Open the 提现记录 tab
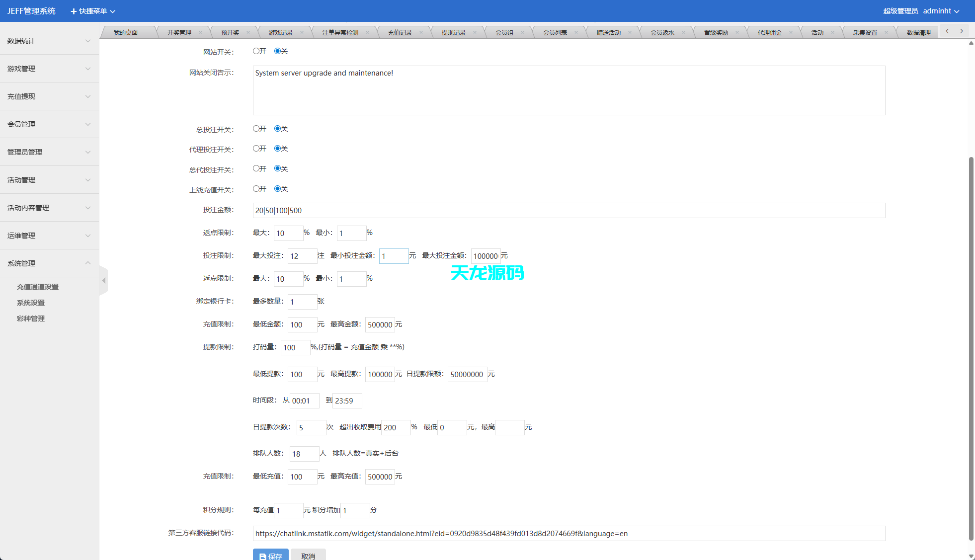Viewport: 975px width, 560px height. point(454,32)
